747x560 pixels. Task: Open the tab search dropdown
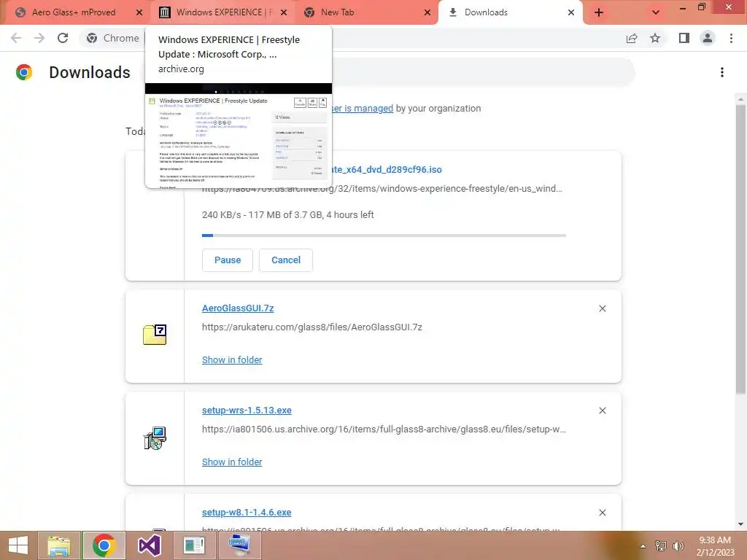point(656,13)
